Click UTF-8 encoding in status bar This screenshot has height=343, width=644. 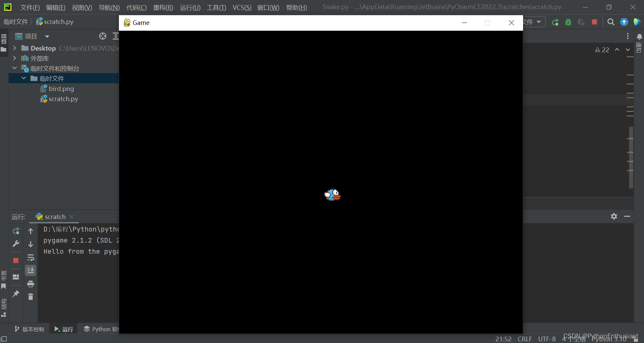click(547, 339)
